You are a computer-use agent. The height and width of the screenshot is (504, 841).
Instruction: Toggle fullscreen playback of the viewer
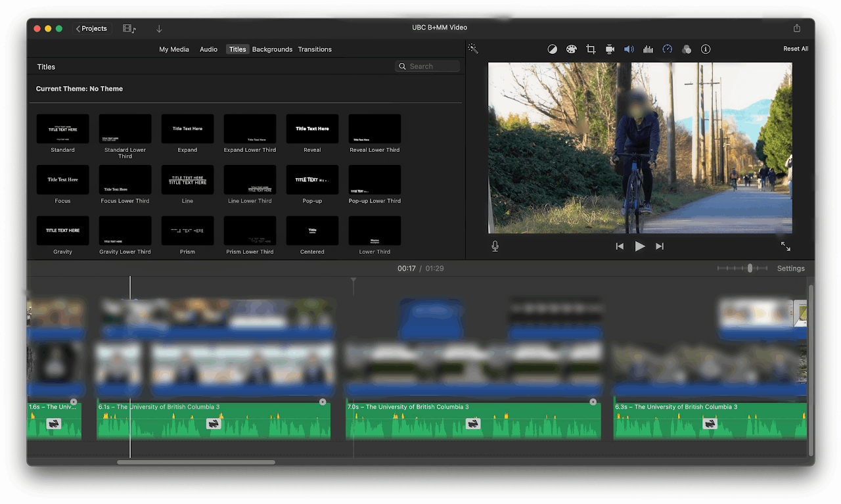point(785,246)
